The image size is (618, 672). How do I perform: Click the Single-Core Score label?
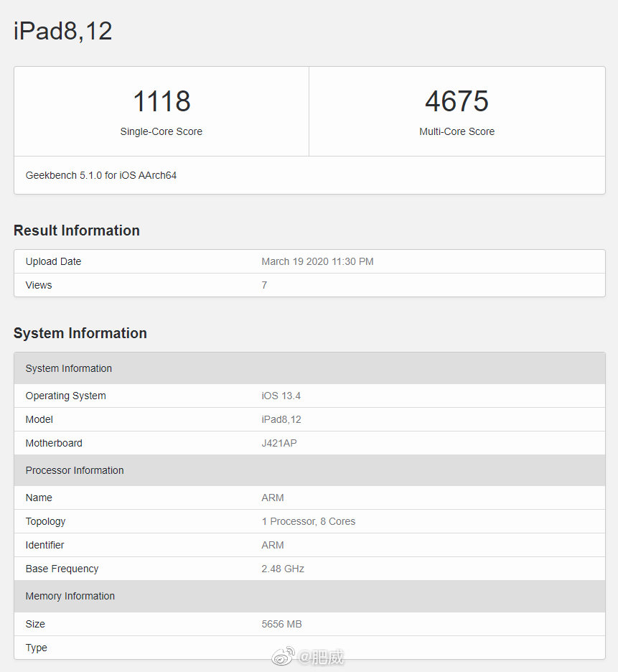[161, 131]
